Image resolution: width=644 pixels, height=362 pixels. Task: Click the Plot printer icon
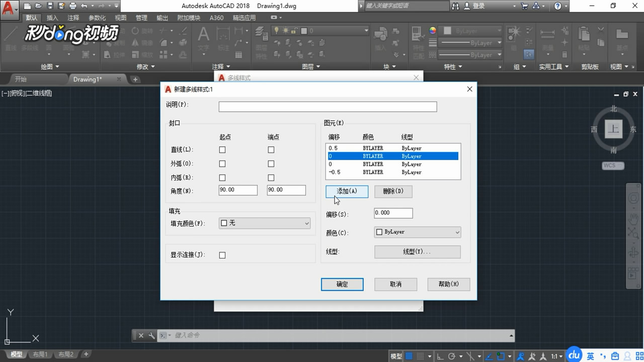pos(72,6)
